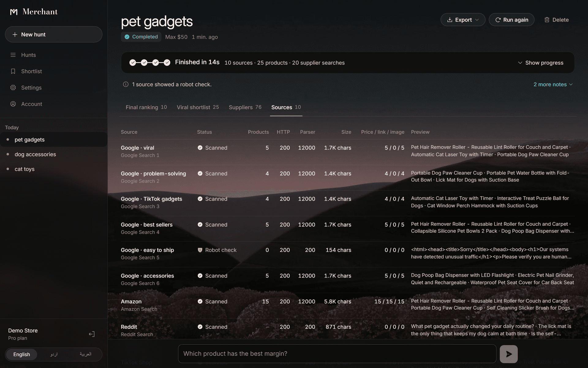
Task: Open the Export dropdown chevron
Action: point(477,20)
